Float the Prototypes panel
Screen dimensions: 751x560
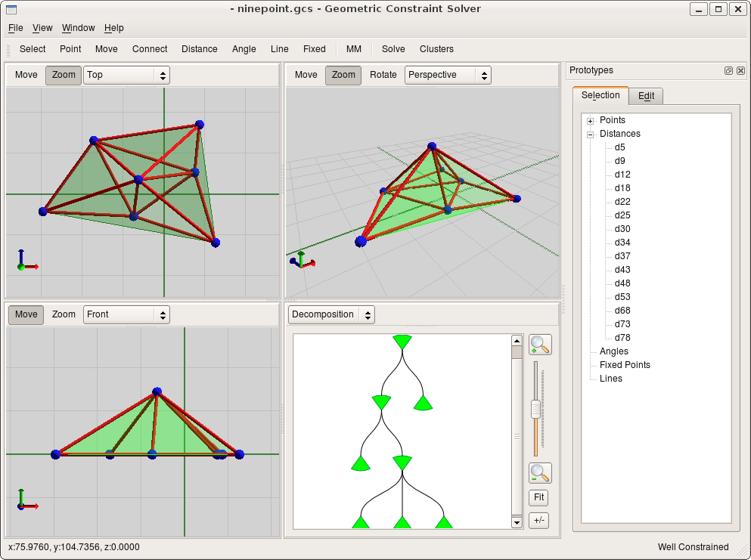(728, 70)
